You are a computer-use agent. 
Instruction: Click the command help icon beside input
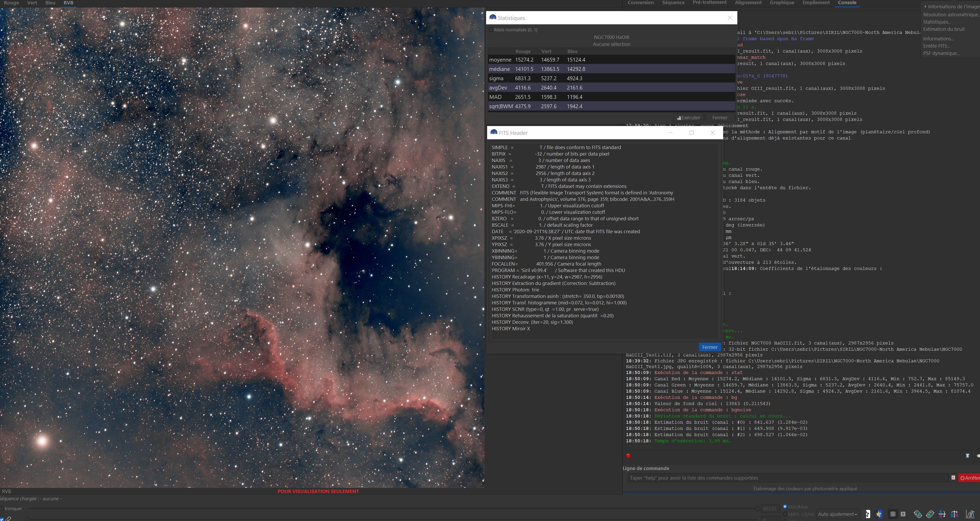[953, 478]
